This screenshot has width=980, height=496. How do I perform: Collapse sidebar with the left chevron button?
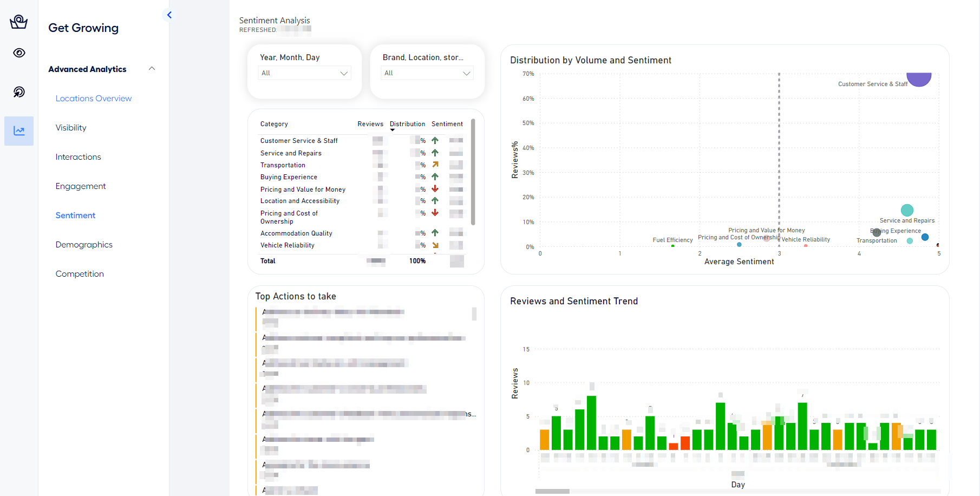169,15
